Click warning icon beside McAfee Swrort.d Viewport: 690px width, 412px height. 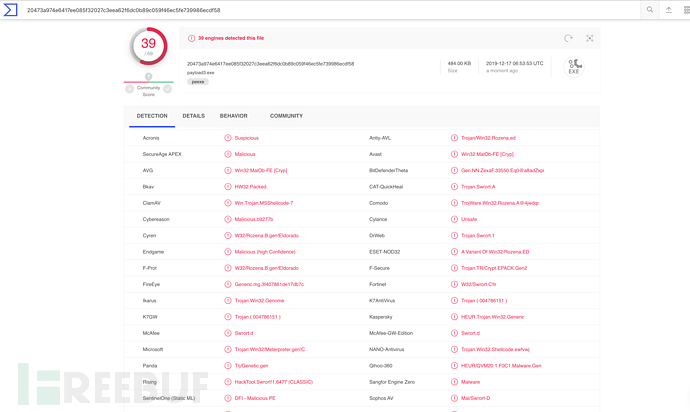click(228, 333)
